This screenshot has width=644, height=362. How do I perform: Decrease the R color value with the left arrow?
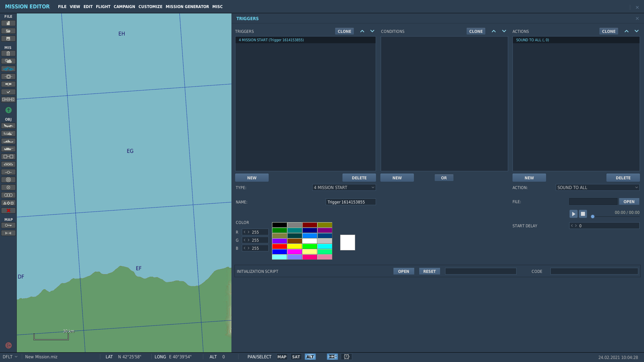click(245, 232)
